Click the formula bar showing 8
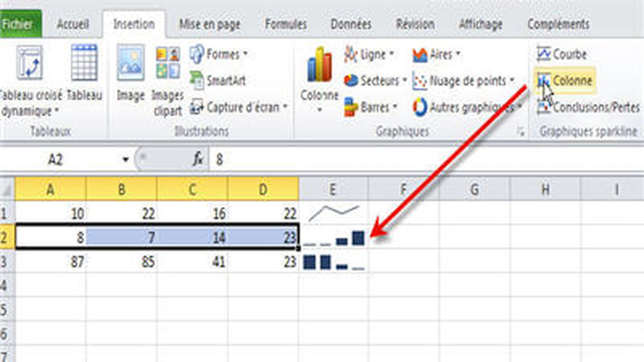This screenshot has width=644, height=362. (426, 160)
